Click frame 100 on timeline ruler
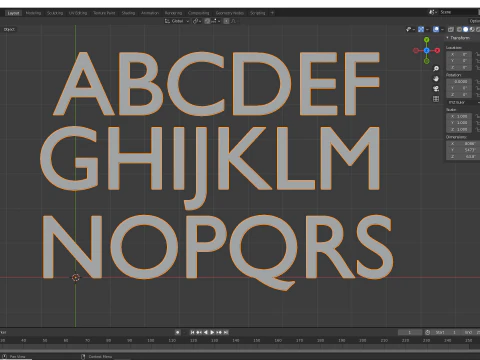The width and height of the screenshot is (480, 360). [151, 340]
